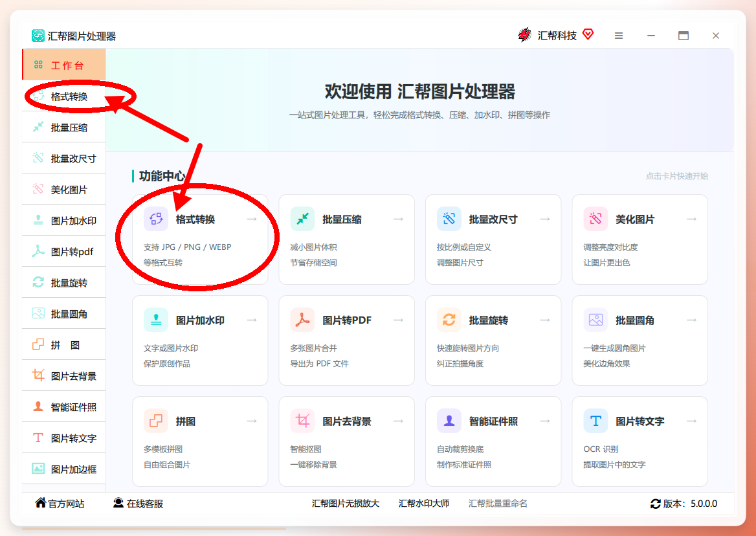
Task: Go to 图片去背景 in the sidebar
Action: pyautogui.click(x=63, y=376)
